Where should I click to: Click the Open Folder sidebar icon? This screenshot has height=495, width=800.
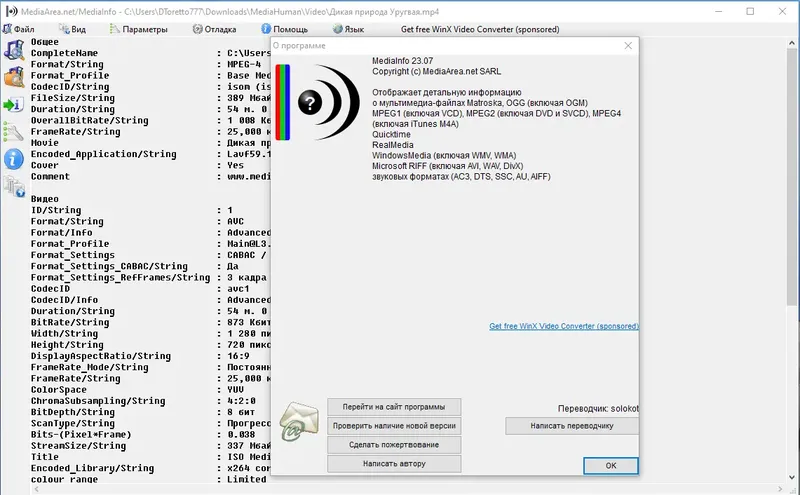point(14,77)
